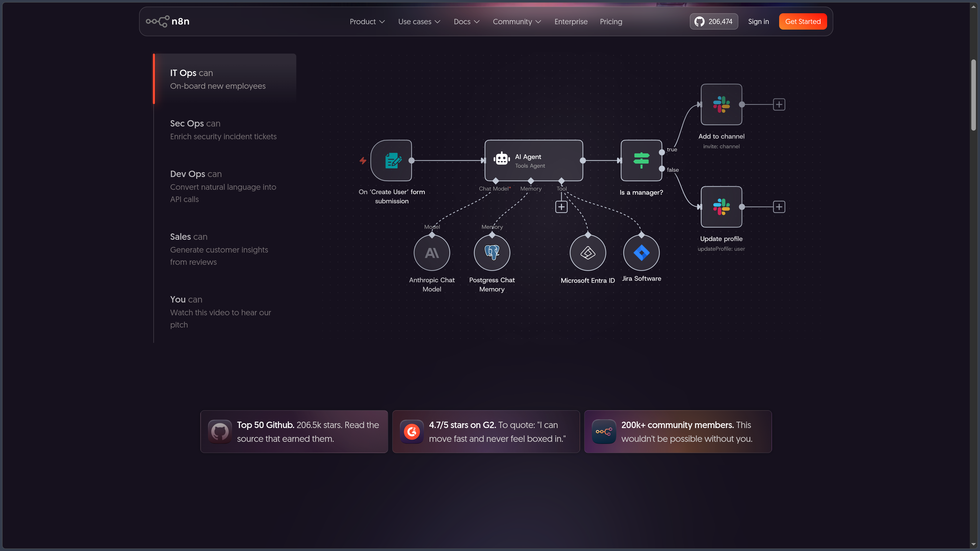Click n8n icon in community members card
The image size is (980, 551).
pos(604,432)
